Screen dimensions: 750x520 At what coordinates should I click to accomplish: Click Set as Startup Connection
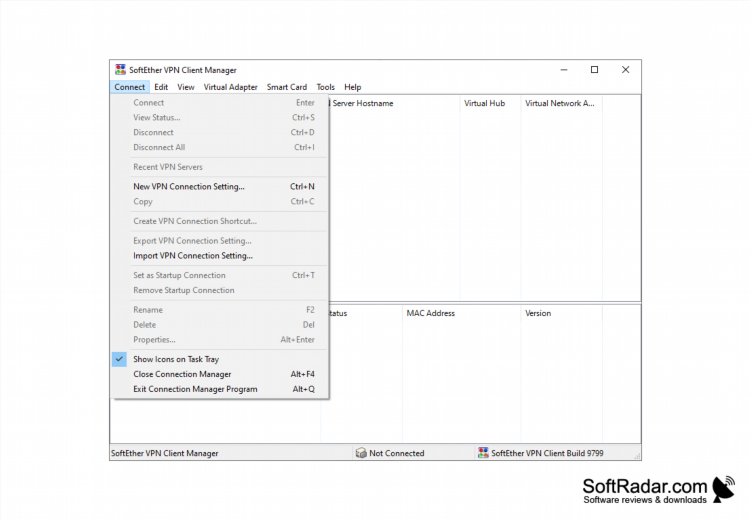[220, 275]
